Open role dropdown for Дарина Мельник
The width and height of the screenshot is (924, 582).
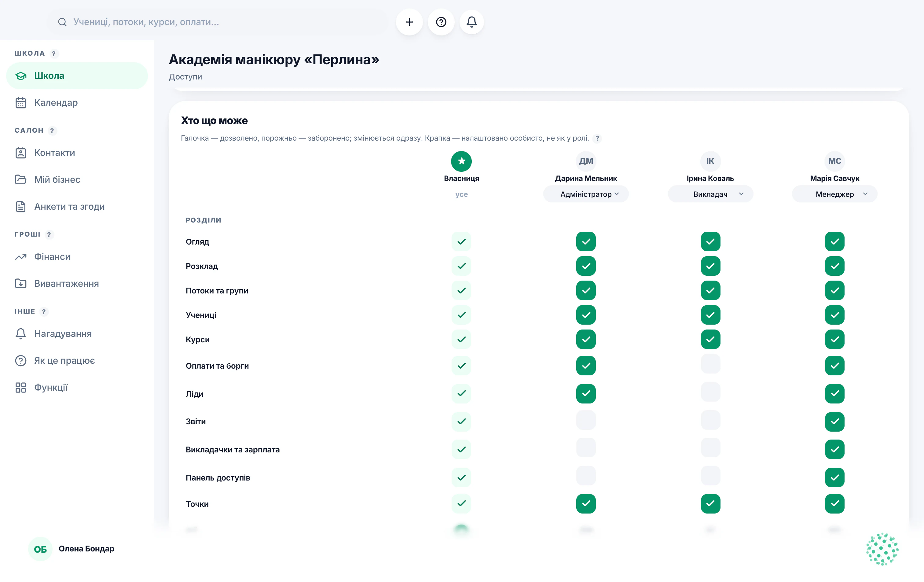click(x=586, y=194)
